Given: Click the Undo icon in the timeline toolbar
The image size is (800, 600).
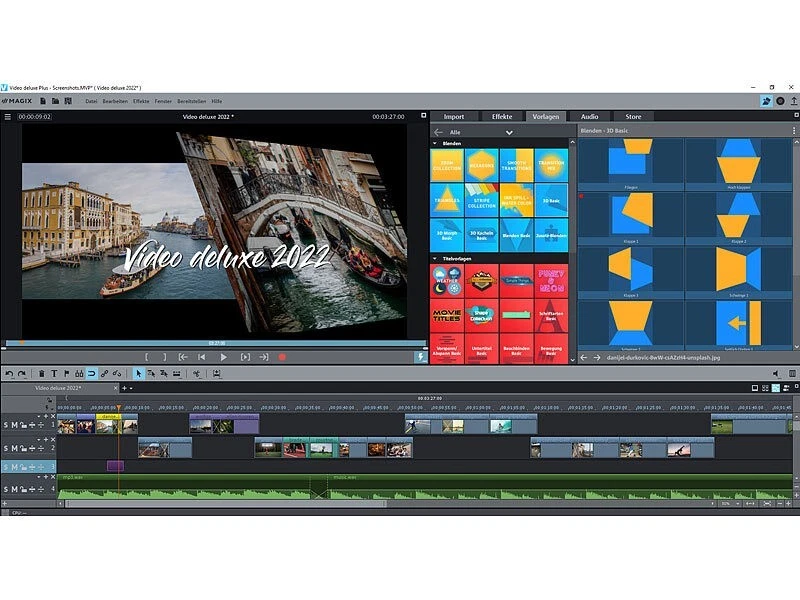Looking at the screenshot, I should tap(9, 372).
